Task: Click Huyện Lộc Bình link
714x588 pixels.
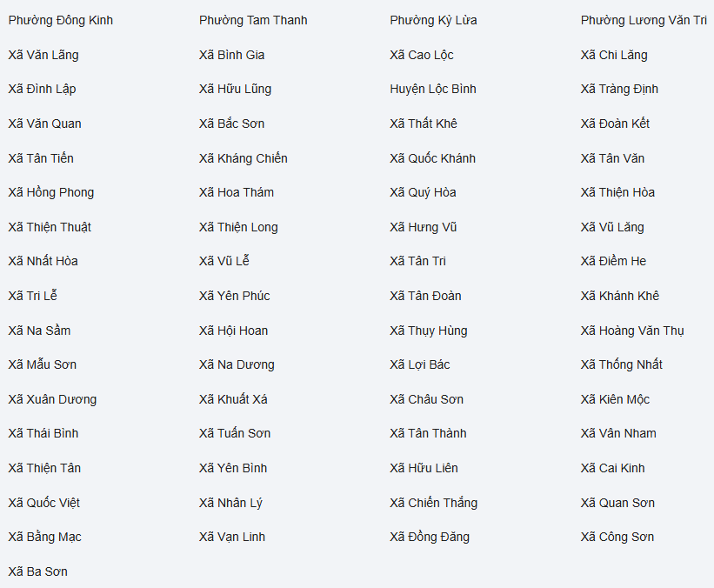Action: pos(433,89)
